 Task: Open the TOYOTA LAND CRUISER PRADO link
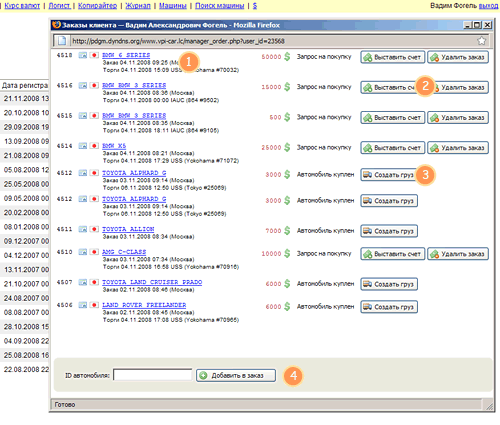[152, 282]
